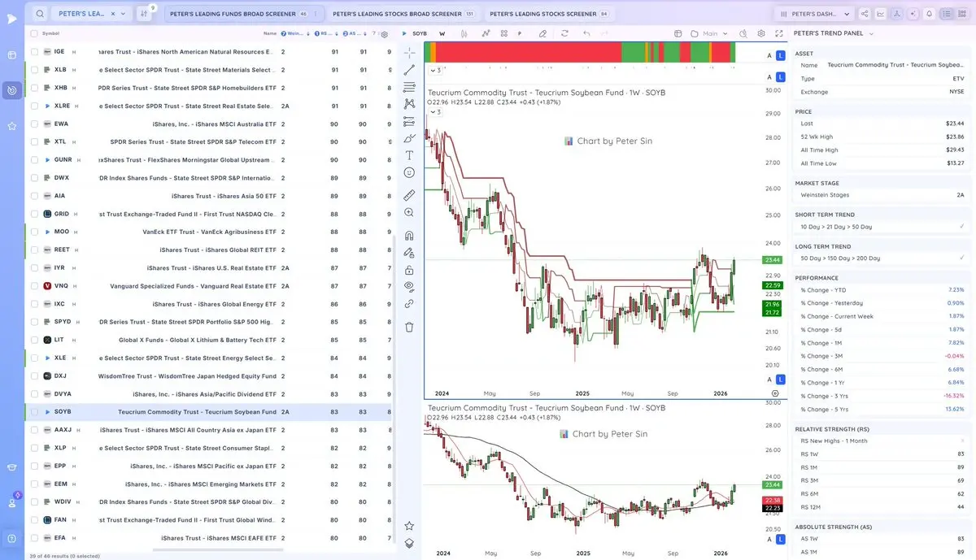Screen dimensions: 976x560
Task: Toggle fullscreen chart mode
Action: pyautogui.click(x=779, y=33)
